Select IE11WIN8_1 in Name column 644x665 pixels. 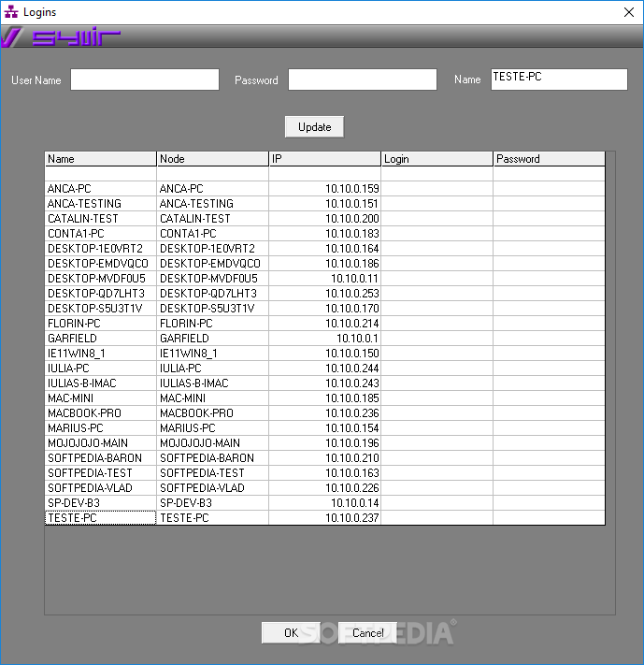point(101,354)
